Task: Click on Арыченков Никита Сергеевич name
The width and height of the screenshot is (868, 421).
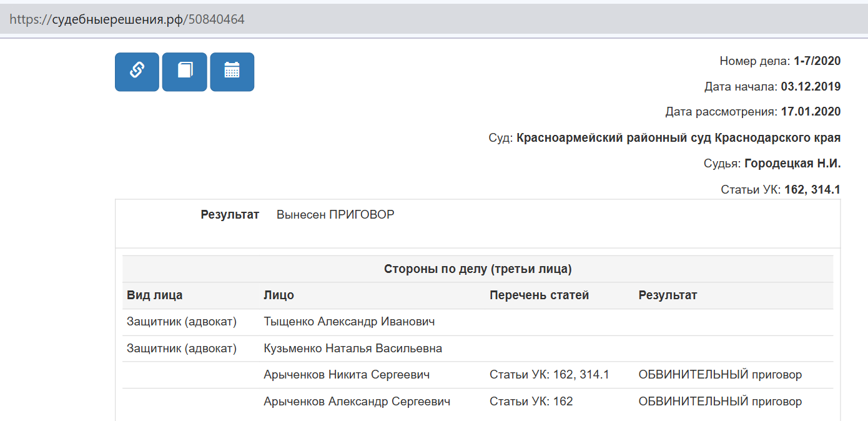Action: [x=347, y=375]
